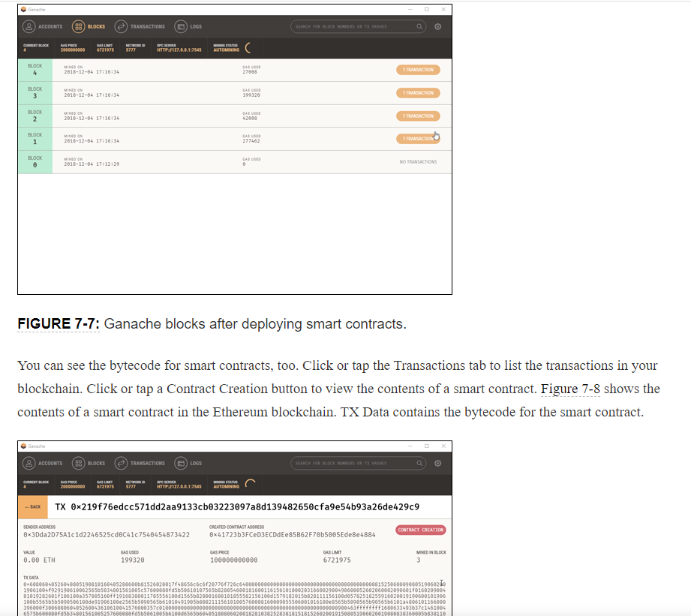Click NO TRANSACTIONS label on Block 0
Image resolution: width=691 pixels, height=616 pixels.
[x=418, y=162]
